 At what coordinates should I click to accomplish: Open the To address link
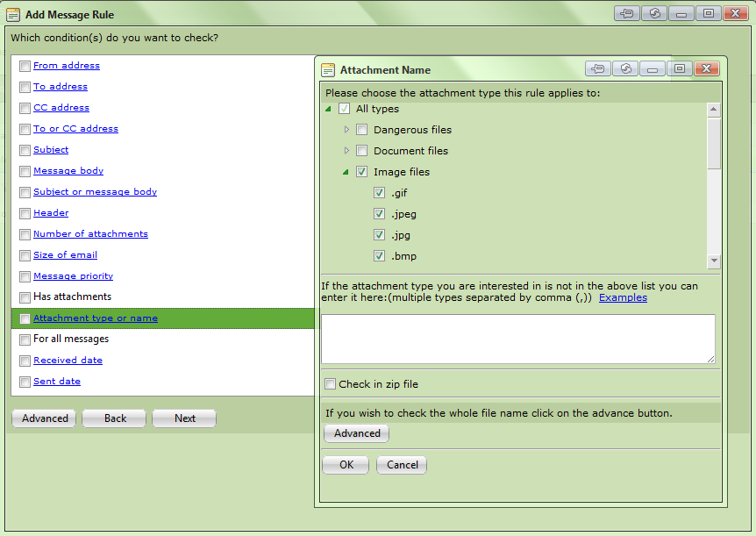61,87
